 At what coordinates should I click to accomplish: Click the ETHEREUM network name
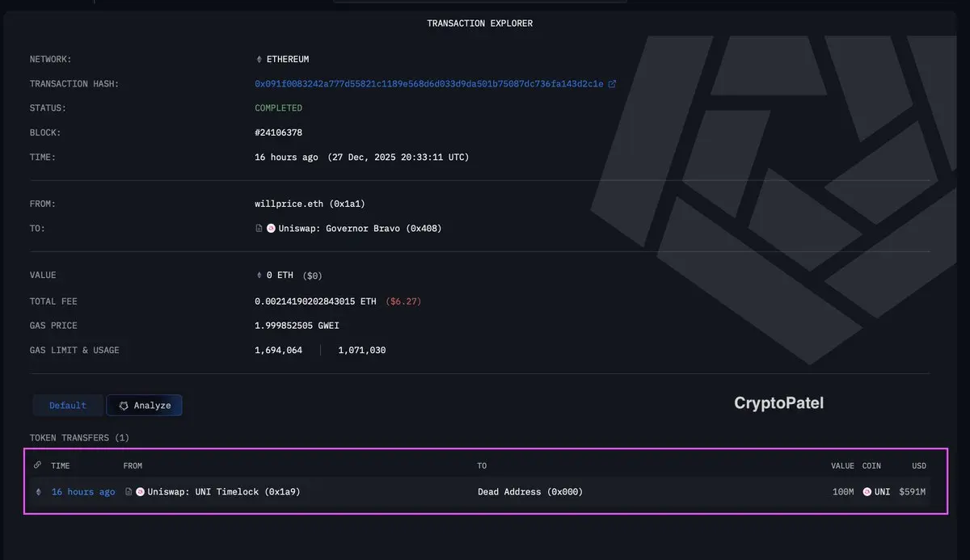288,60
